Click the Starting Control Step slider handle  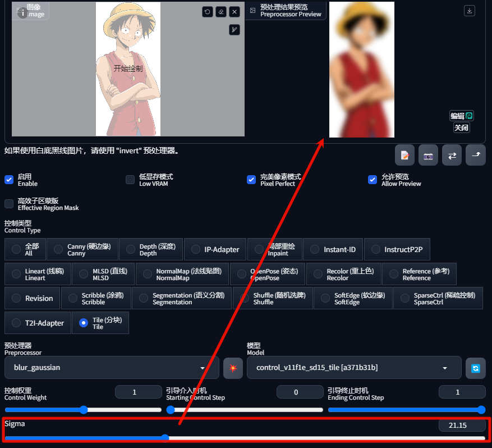[x=171, y=410]
